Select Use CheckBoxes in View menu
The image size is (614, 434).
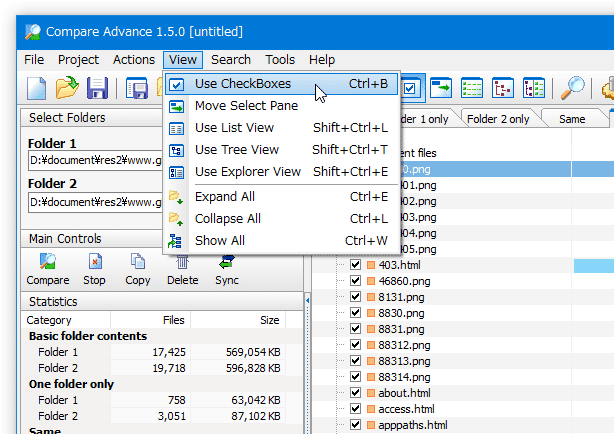coord(281,84)
